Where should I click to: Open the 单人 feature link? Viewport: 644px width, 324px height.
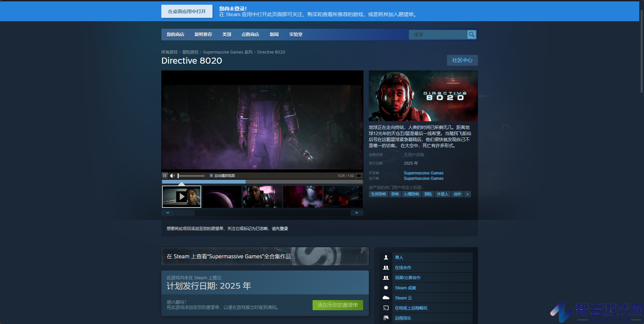(x=399, y=257)
